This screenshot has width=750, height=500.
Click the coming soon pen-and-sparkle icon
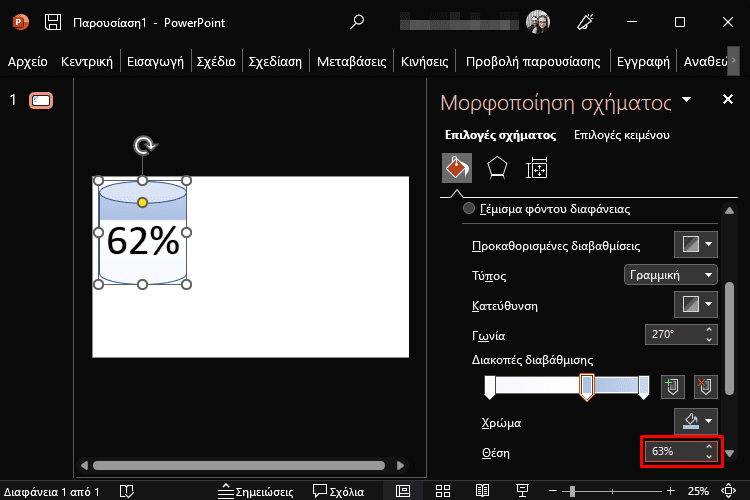point(585,22)
